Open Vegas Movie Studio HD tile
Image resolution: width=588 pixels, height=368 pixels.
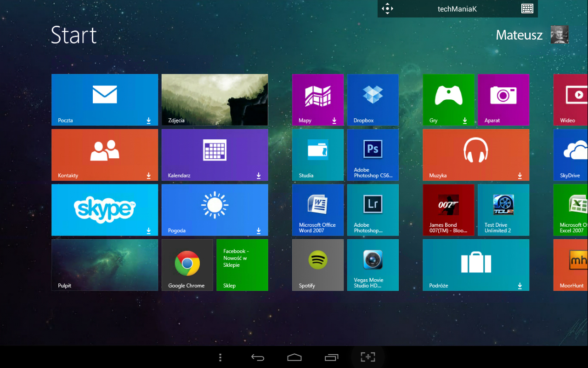click(x=373, y=265)
